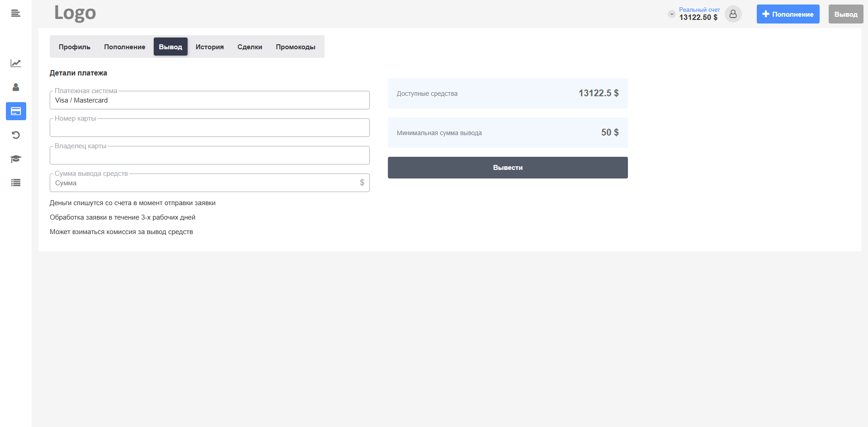
Task: Open the trading chart sidebar icon
Action: (x=16, y=63)
